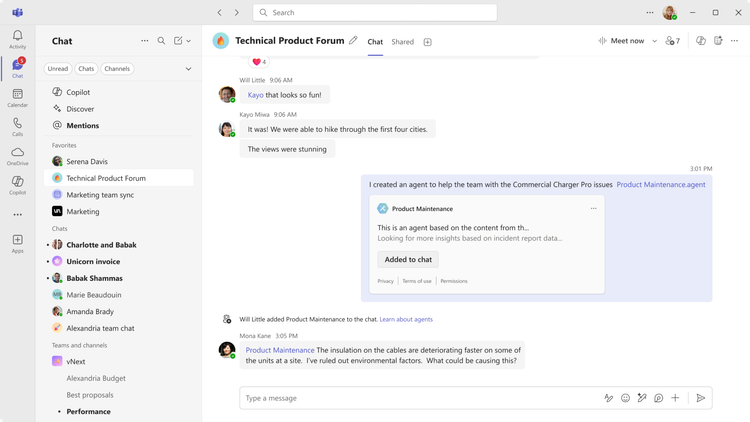Screen dimensions: 750x422
Task: Click the Added to chat button
Action: [408, 259]
